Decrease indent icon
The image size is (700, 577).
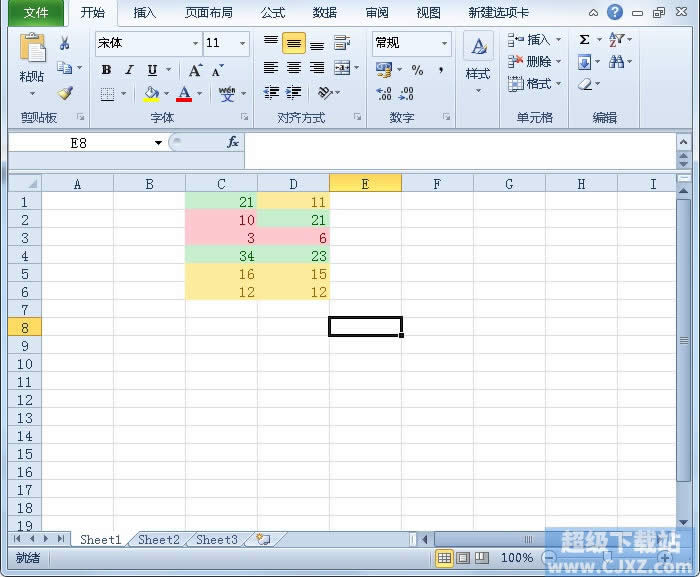point(271,92)
